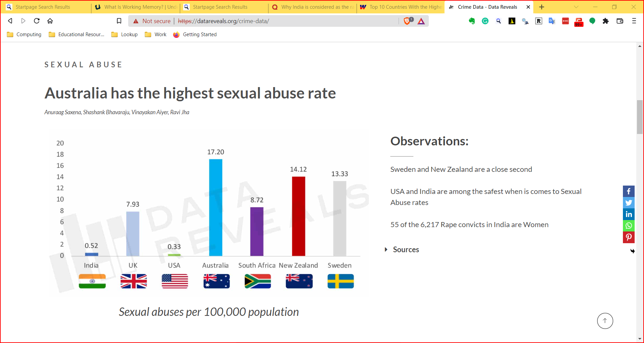Viewport: 644px width, 343px height.
Task: Expand the Sources section
Action: (405, 250)
